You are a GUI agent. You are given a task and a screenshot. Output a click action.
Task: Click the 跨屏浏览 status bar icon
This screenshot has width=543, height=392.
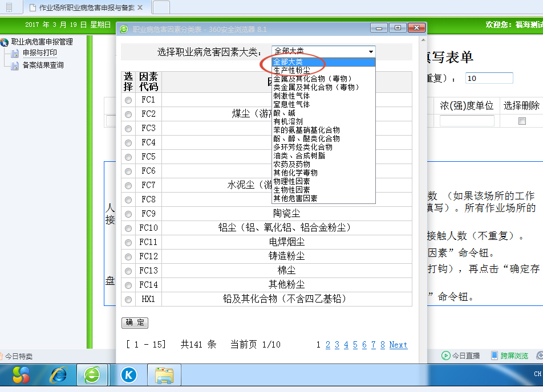(495, 356)
